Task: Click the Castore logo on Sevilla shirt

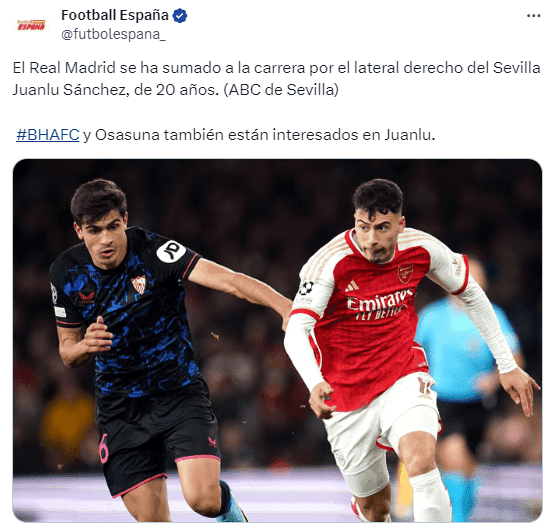Action: pos(86,297)
